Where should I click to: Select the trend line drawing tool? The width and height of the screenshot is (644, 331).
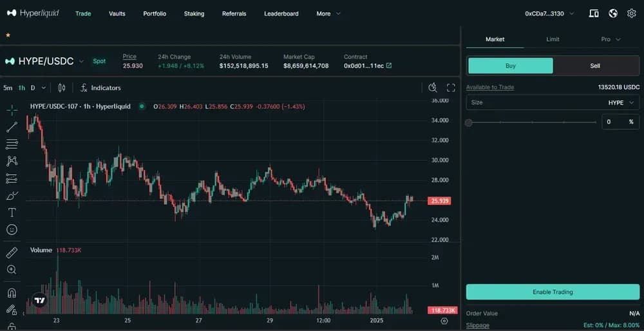coord(12,127)
